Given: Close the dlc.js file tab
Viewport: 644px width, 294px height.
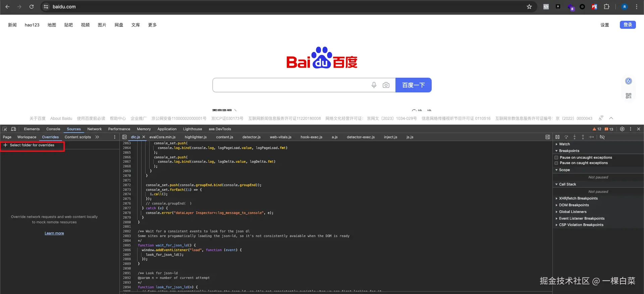Looking at the screenshot, I should click(x=144, y=137).
